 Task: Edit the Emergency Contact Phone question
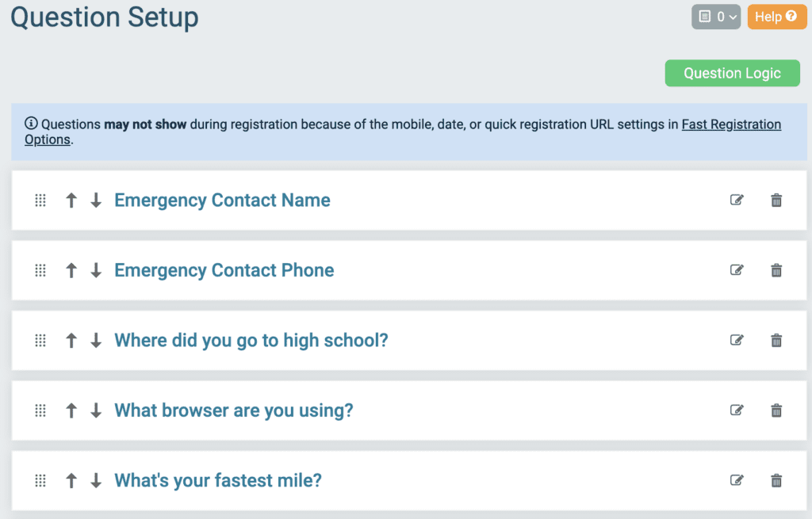click(x=737, y=269)
